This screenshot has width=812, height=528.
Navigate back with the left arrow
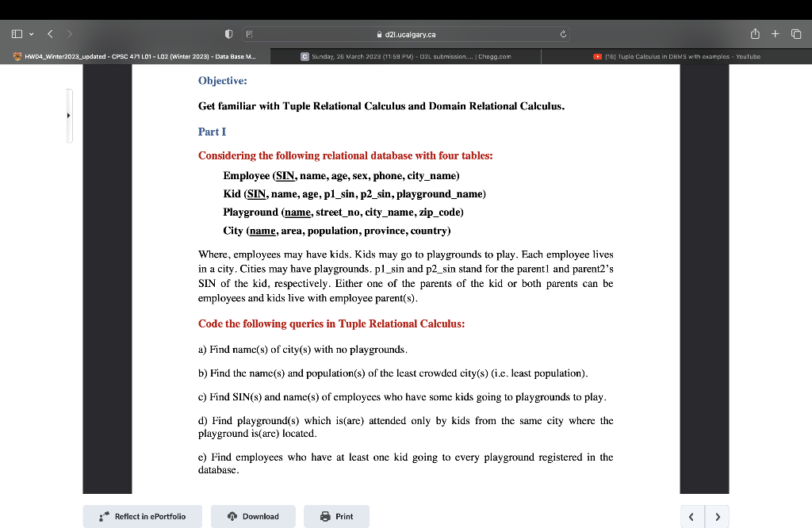49,34
